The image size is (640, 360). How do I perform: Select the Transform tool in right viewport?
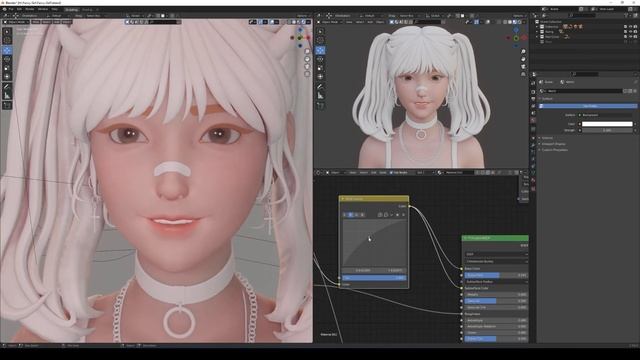tap(320, 76)
